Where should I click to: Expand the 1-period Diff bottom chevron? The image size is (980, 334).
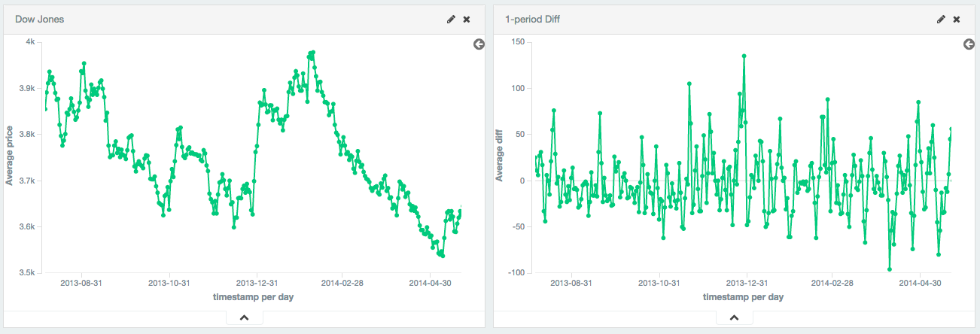pyautogui.click(x=734, y=317)
